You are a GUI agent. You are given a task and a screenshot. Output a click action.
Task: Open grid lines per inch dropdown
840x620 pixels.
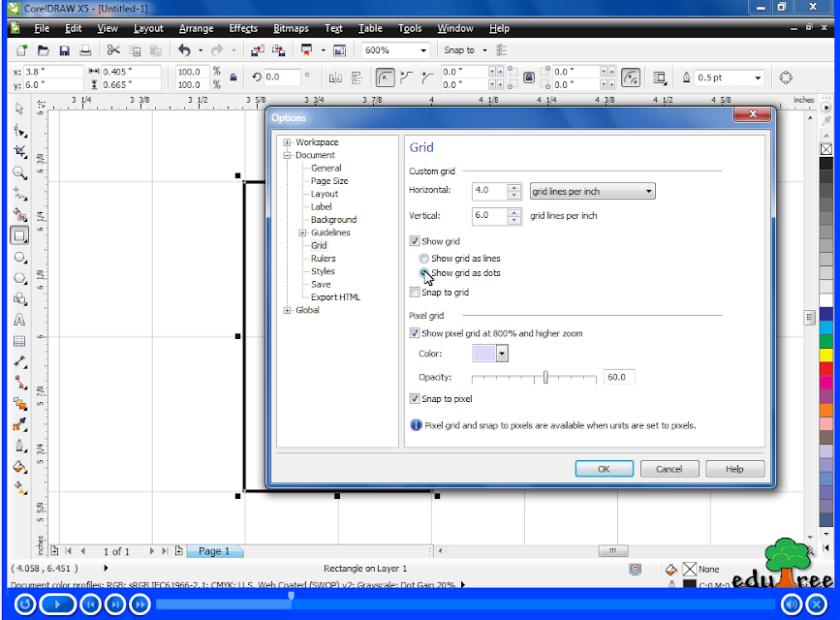(x=592, y=191)
